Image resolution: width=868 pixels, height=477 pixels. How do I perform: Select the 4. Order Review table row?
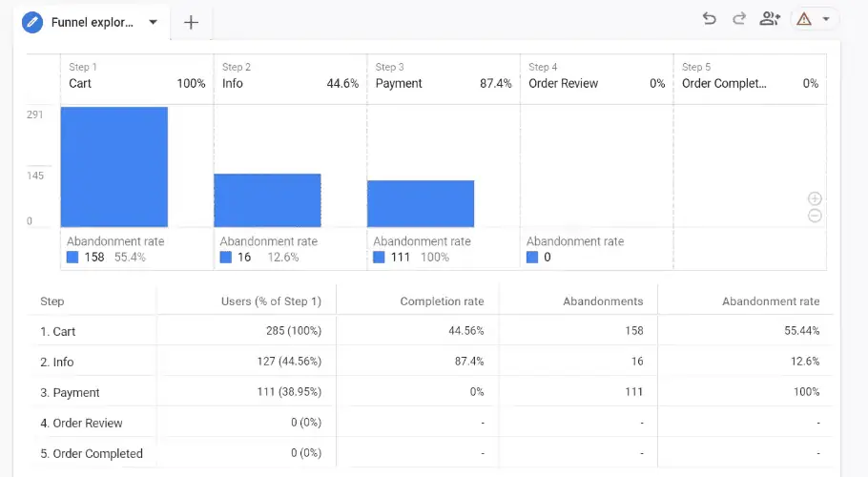(430, 423)
